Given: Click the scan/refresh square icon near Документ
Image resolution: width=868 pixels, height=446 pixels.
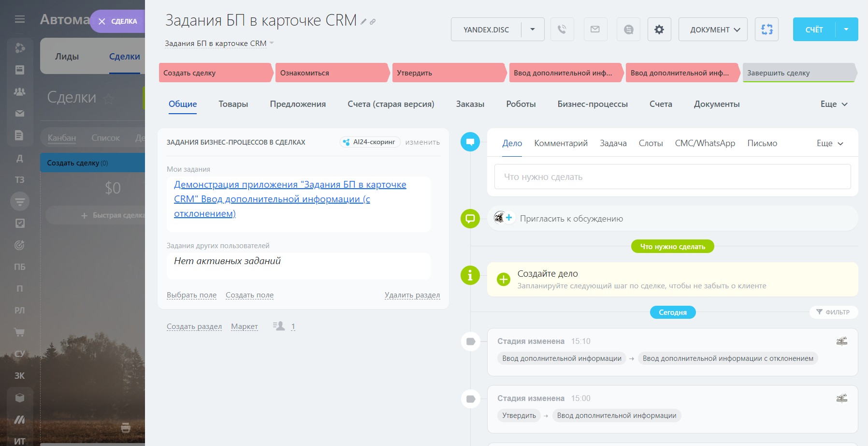Looking at the screenshot, I should [x=767, y=30].
